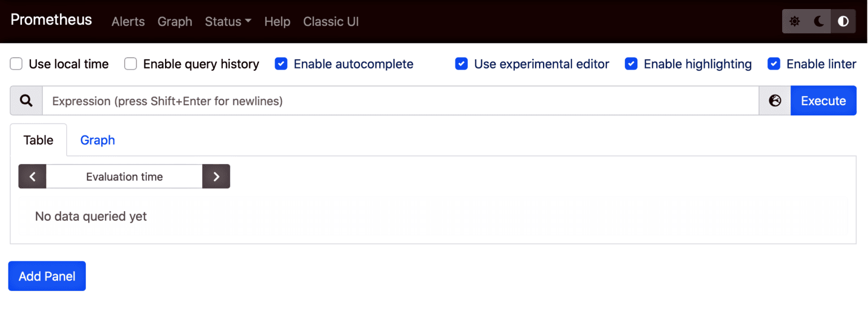Click the Evaluation time field
This screenshot has width=868, height=309.
coord(124,177)
